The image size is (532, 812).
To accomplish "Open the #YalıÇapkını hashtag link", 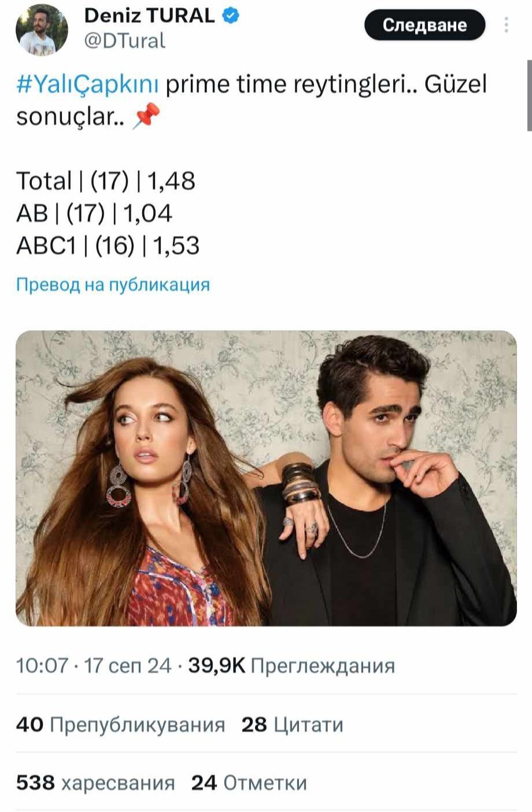I will [x=87, y=85].
